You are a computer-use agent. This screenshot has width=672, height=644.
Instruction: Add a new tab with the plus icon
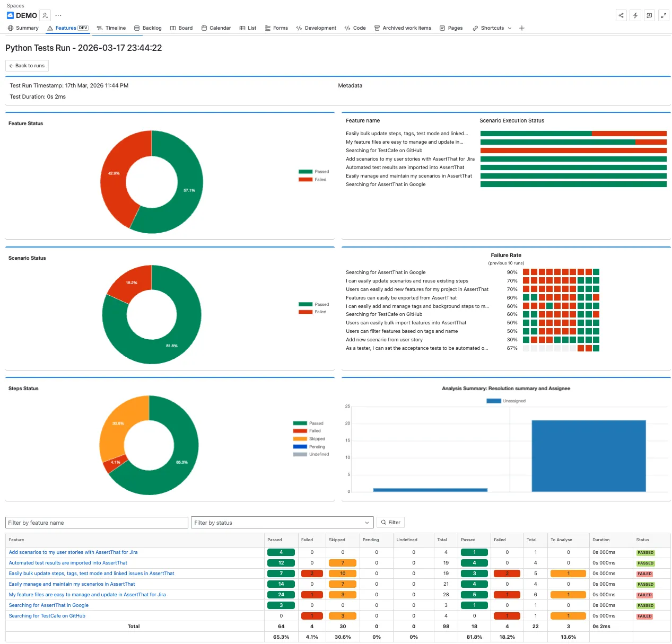(x=522, y=28)
